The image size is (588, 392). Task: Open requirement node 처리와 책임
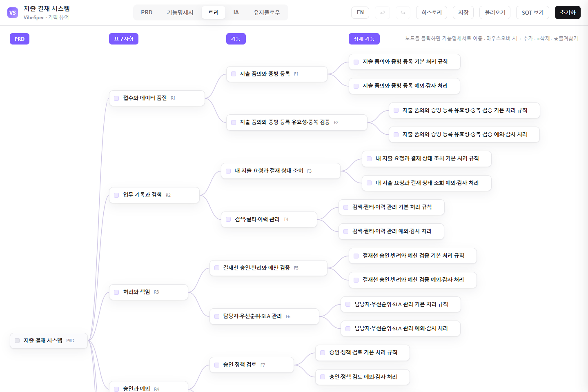pyautogui.click(x=149, y=292)
